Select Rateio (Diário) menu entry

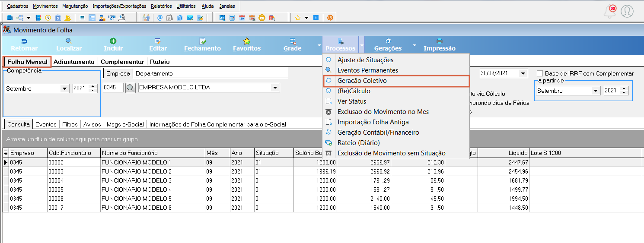click(x=396, y=143)
